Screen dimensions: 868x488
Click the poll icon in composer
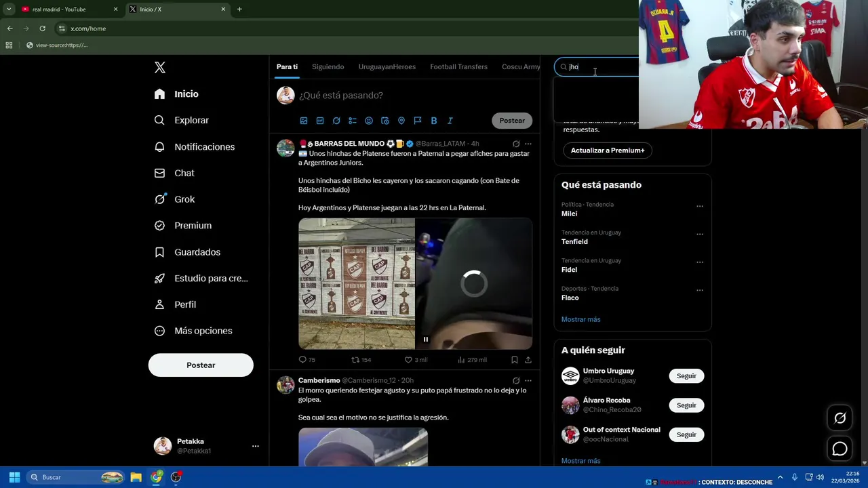[353, 121]
